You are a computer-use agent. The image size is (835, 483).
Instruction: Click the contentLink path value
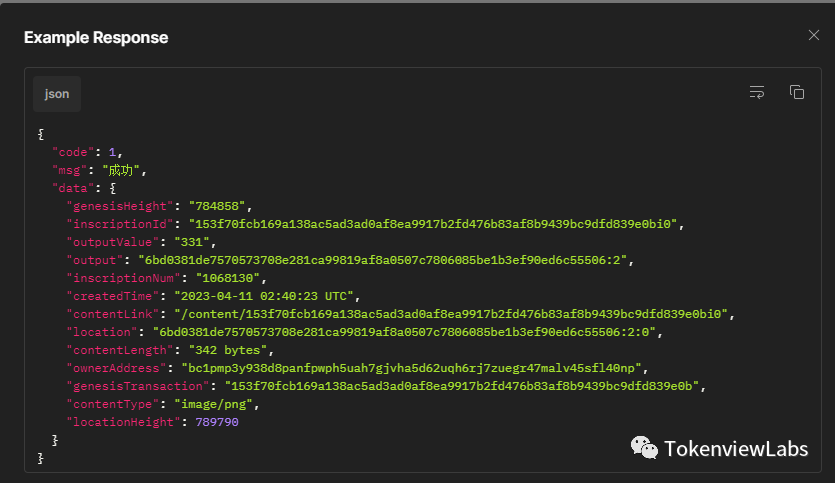(451, 314)
